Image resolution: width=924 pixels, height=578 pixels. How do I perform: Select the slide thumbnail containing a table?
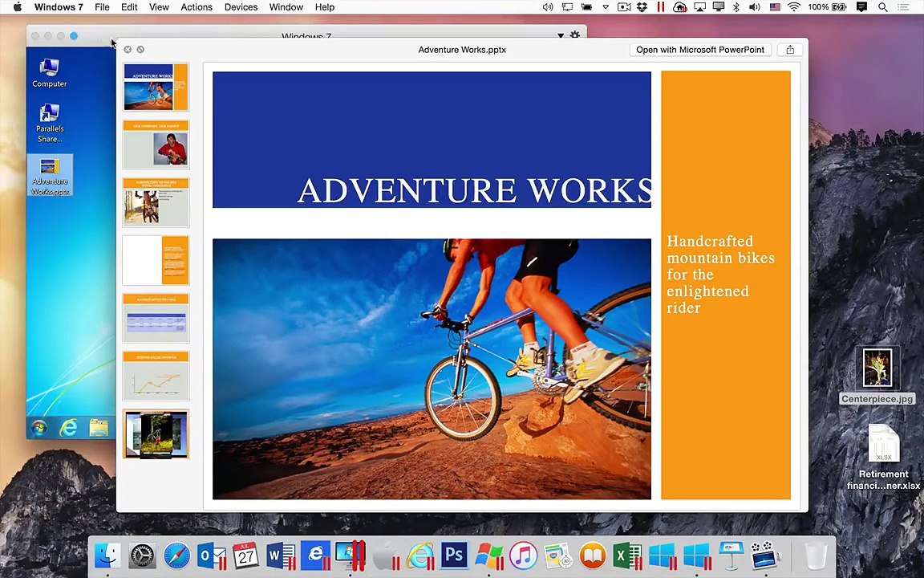[156, 318]
